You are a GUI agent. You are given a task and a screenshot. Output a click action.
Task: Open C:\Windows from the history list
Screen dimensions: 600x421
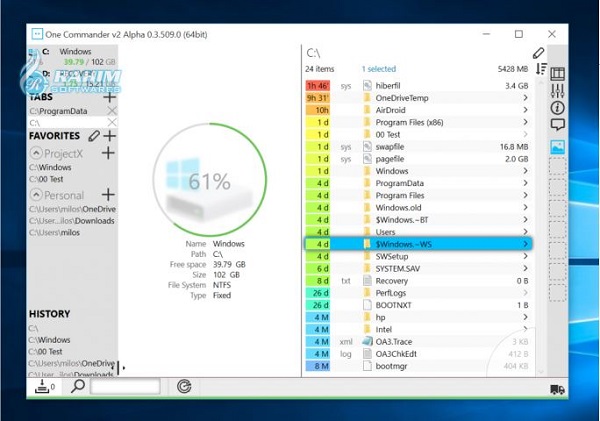click(49, 340)
